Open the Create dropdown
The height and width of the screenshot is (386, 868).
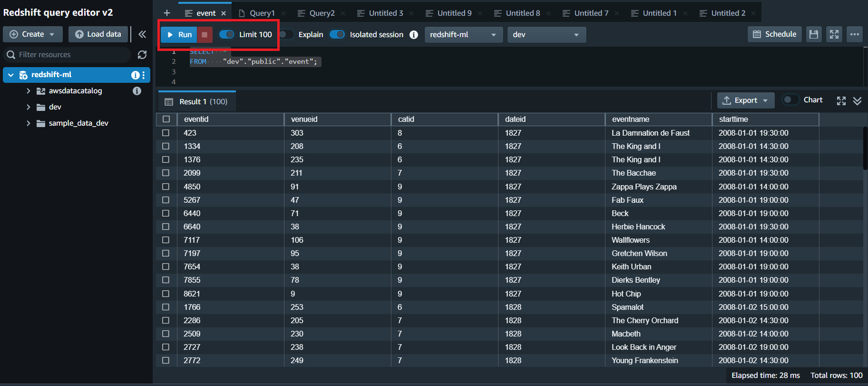click(x=33, y=34)
